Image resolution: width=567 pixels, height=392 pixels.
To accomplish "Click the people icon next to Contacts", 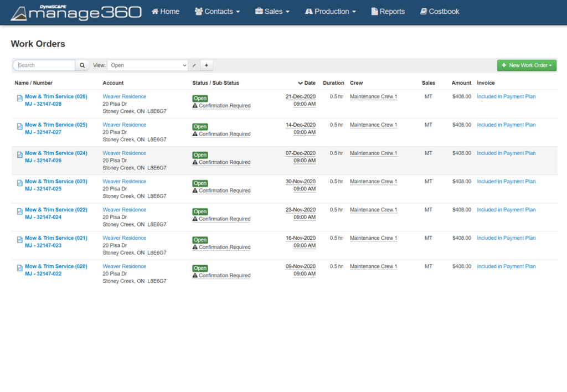I will [x=199, y=11].
